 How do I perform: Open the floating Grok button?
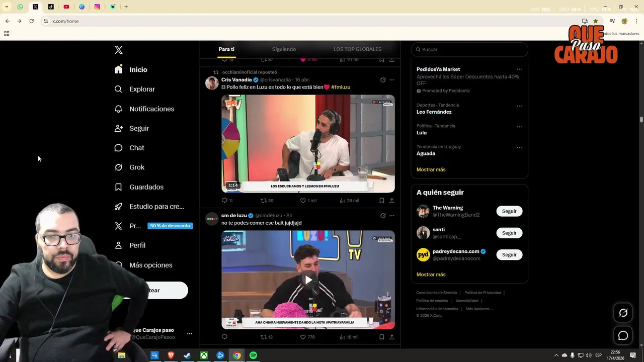623,313
